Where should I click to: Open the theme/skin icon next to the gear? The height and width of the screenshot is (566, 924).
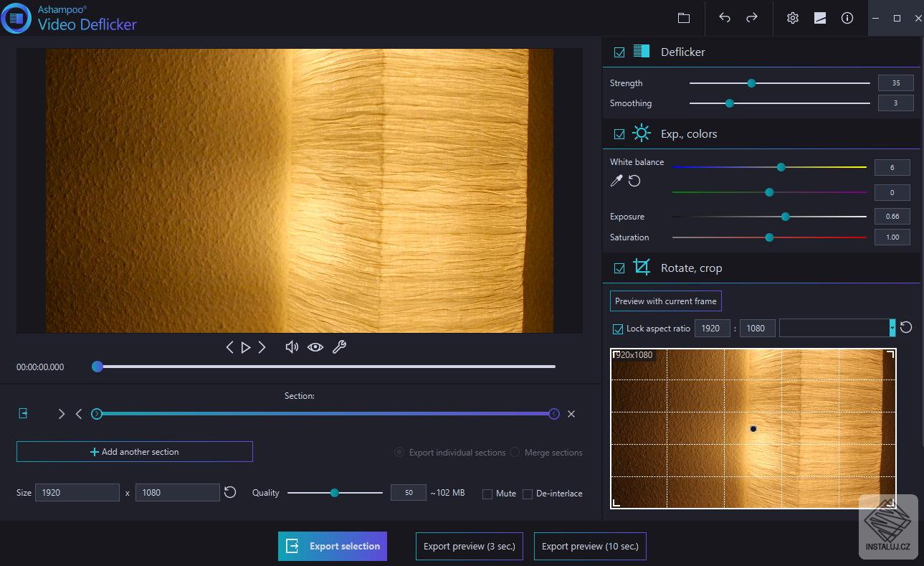[x=820, y=18]
